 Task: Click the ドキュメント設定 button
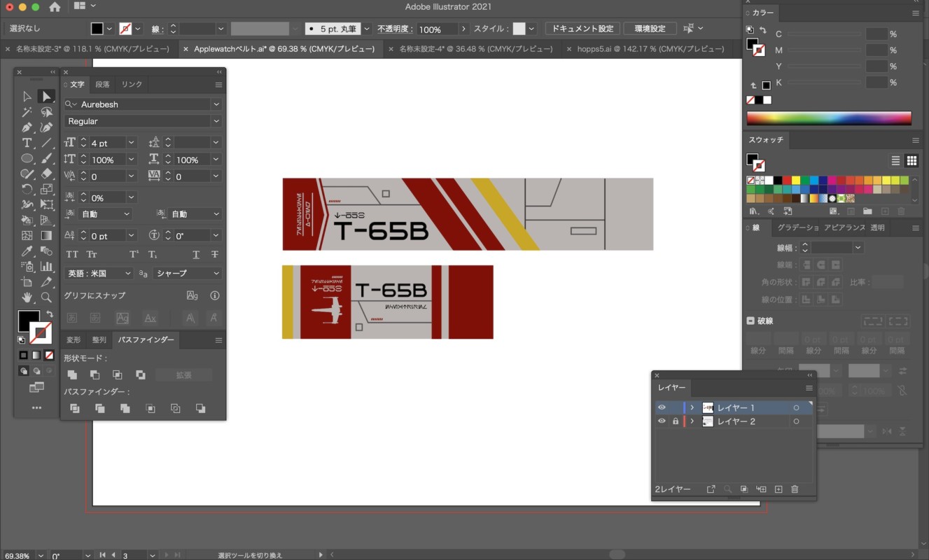tap(582, 29)
